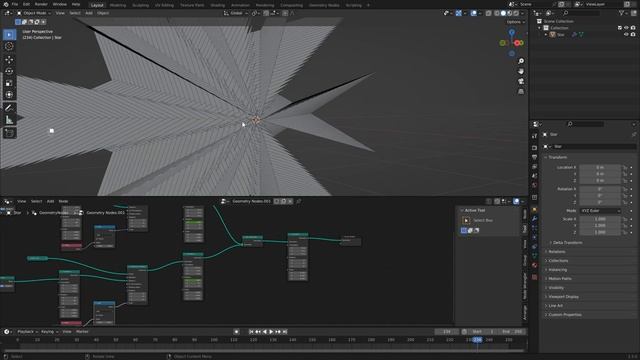640x360 pixels.
Task: Select the Annotate tool
Action: pos(9,108)
